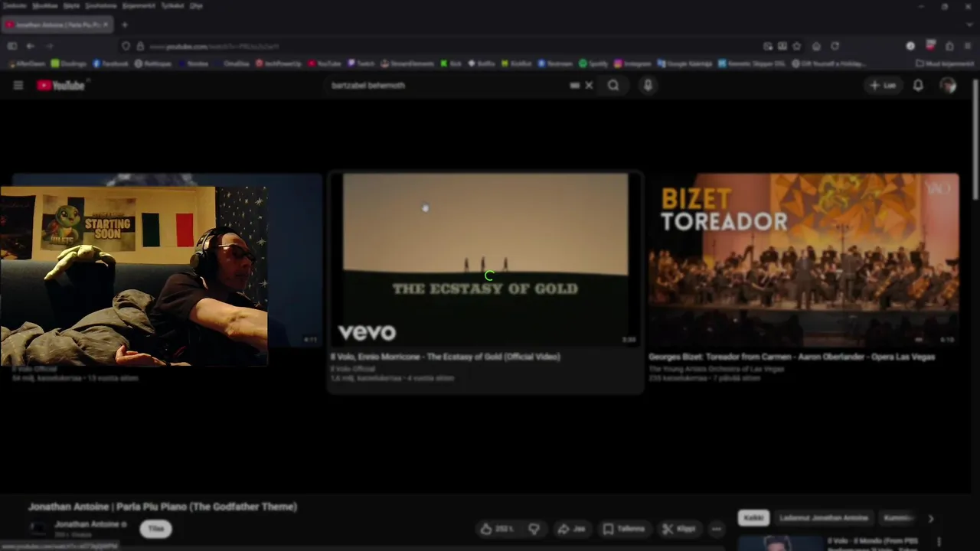Image resolution: width=980 pixels, height=551 pixels.
Task: Click Georges Bizet Toreador from Carmen title
Action: [792, 357]
